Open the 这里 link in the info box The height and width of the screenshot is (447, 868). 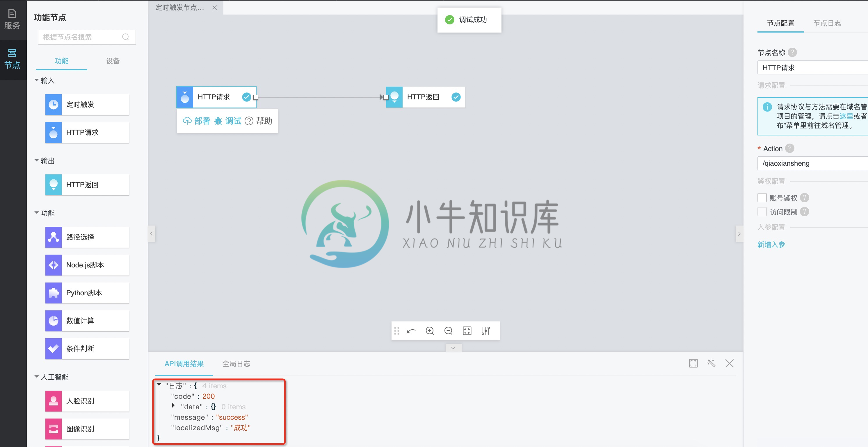point(846,116)
